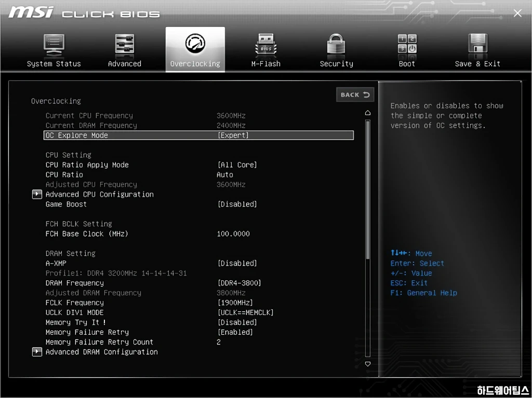Click the scroll down arrow

[368, 364]
